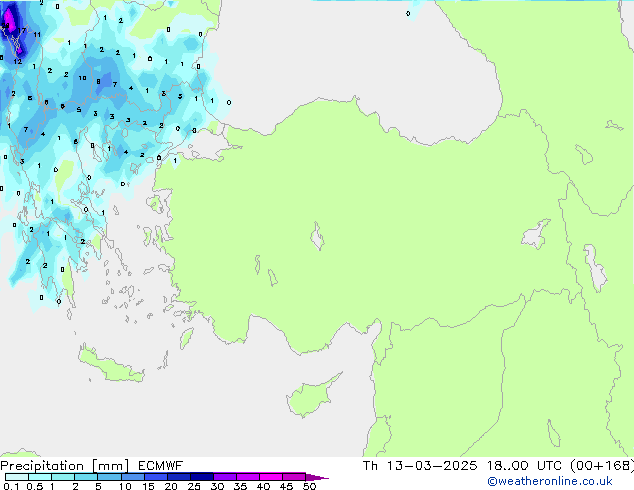
Task: Click the legend label '0.5'
Action: [35, 486]
